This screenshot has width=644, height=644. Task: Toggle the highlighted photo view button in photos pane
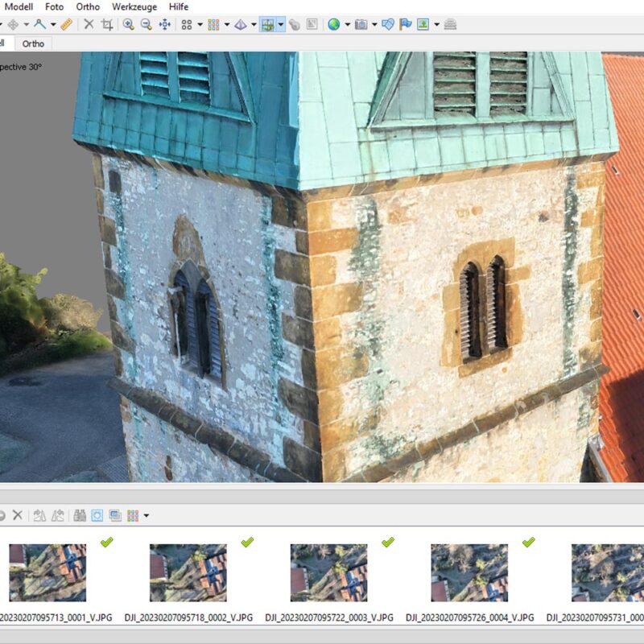coord(97,515)
